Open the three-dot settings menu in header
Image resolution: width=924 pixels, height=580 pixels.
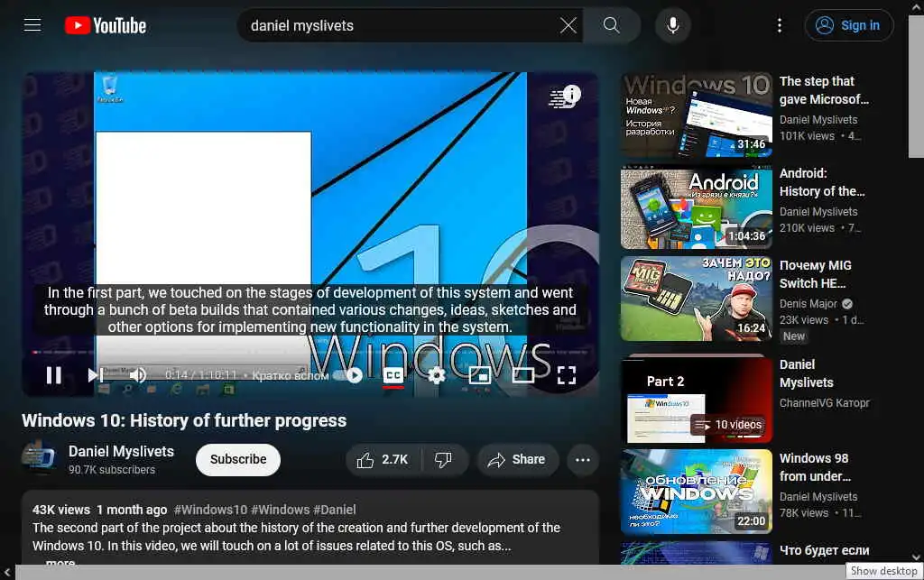(780, 25)
